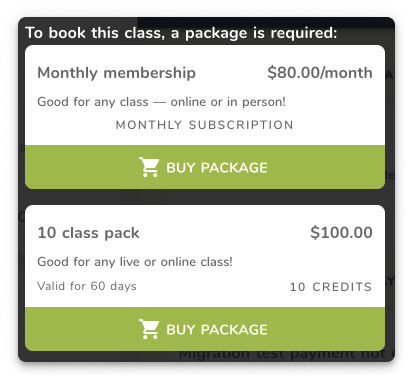Viewport: 413px width, 381px height.
Task: Click the 'package is required' heading
Action: [x=181, y=33]
